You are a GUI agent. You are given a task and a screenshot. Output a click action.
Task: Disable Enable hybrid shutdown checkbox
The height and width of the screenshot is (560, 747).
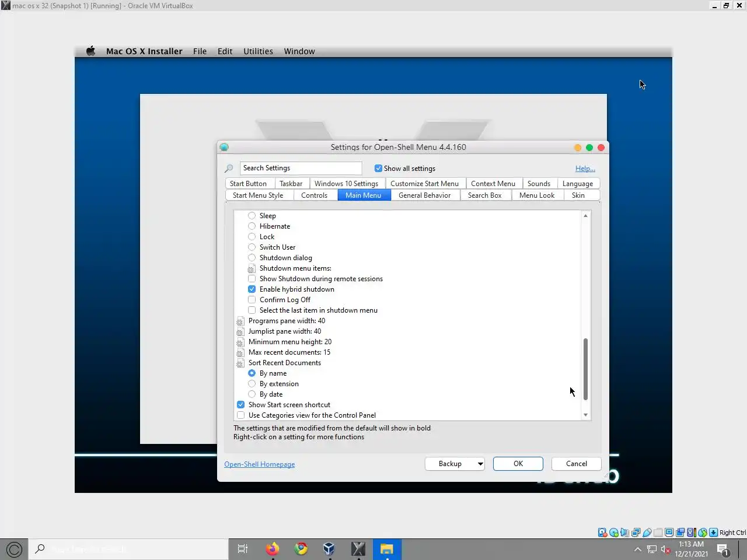252,289
